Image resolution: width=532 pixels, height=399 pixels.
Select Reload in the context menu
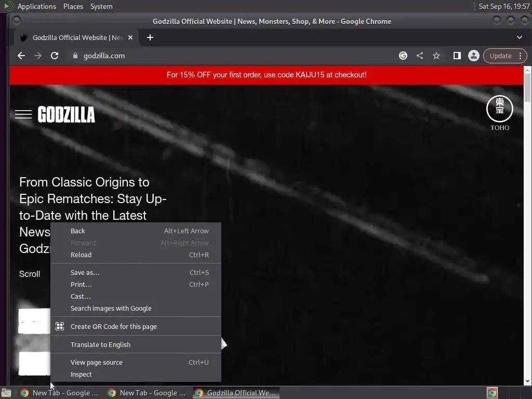point(136,255)
